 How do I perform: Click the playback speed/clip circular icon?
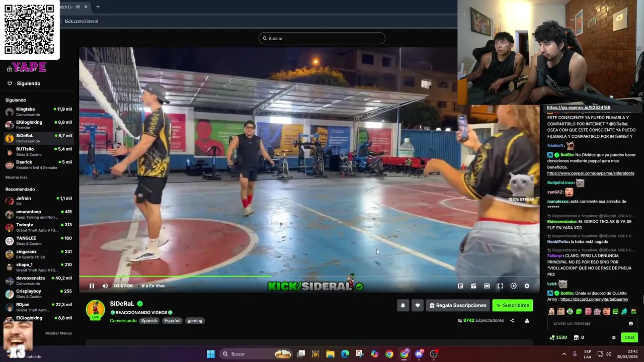[513, 286]
